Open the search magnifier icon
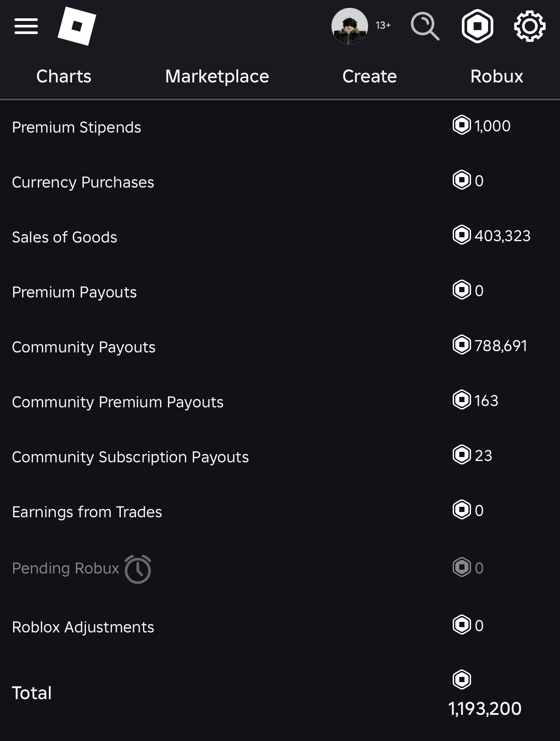The height and width of the screenshot is (741, 560). point(425,26)
